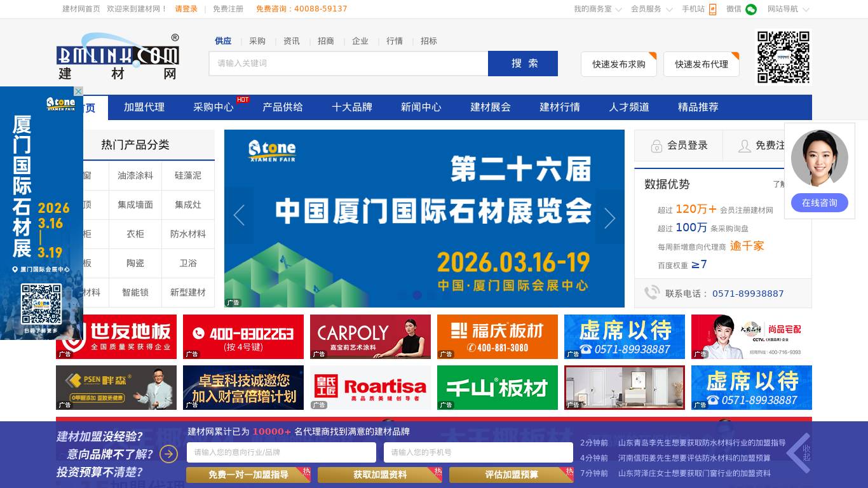
Task: Scan-click the QR code at top right
Action: tap(783, 57)
